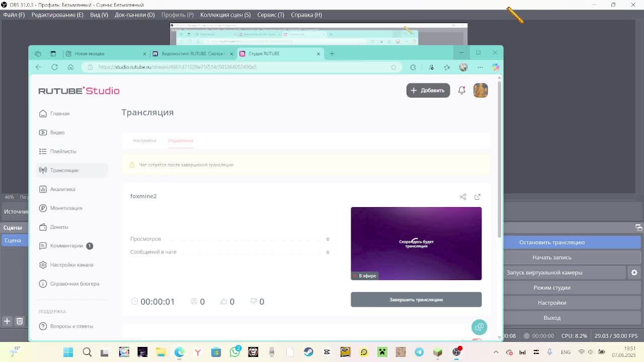
Task: Click the stream preview thumbnail
Action: tap(416, 243)
